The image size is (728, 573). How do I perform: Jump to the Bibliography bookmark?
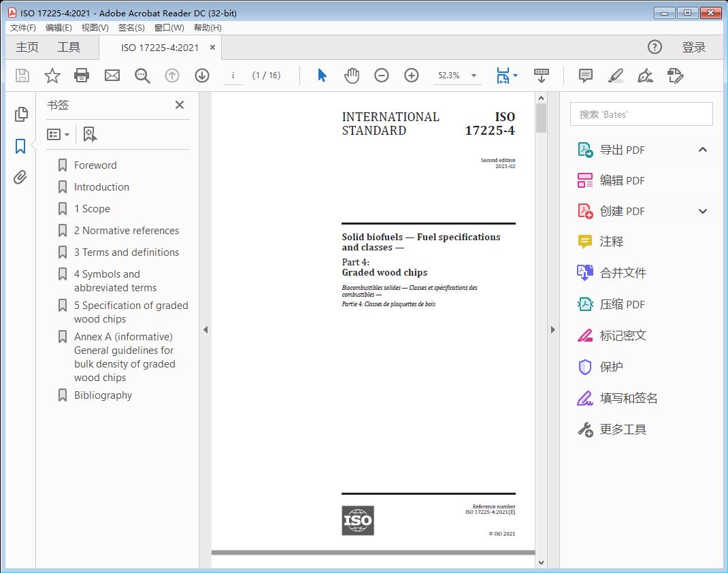(x=103, y=395)
